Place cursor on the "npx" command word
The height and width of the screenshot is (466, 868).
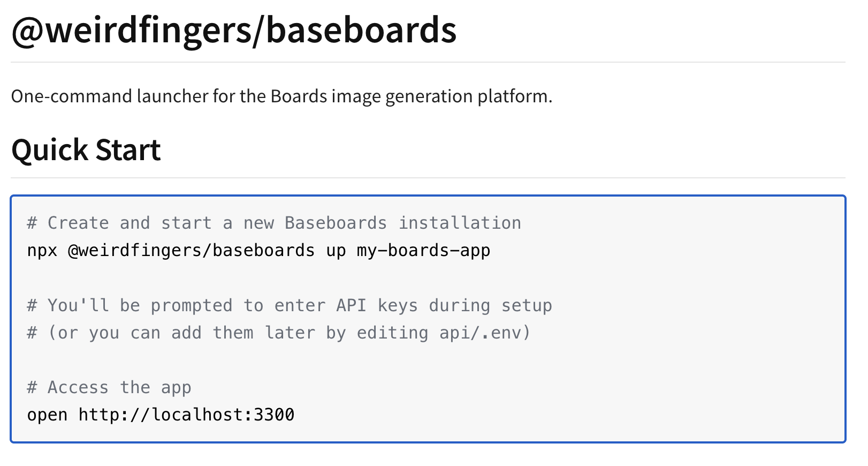pyautogui.click(x=42, y=251)
